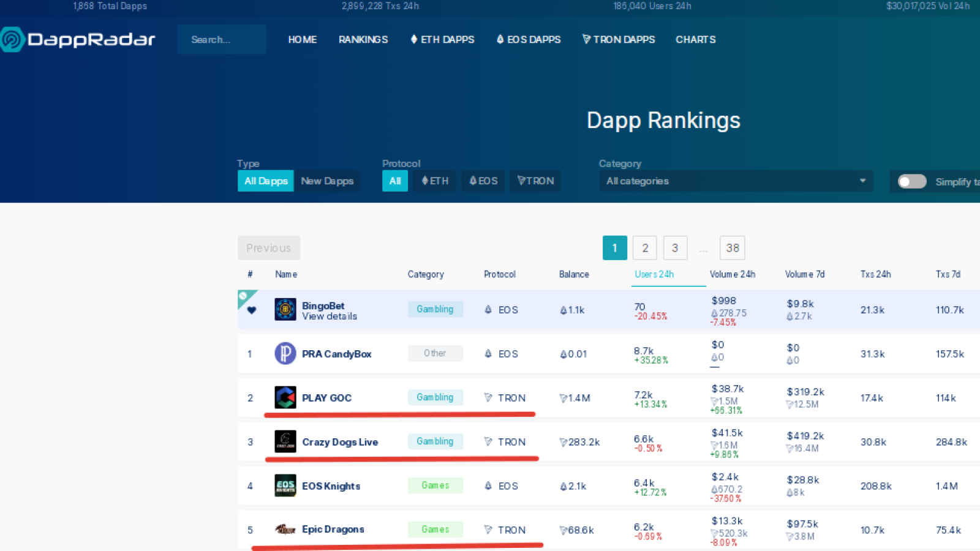Sort by Txs 7d column
Image resolution: width=980 pixels, height=551 pixels.
click(948, 274)
